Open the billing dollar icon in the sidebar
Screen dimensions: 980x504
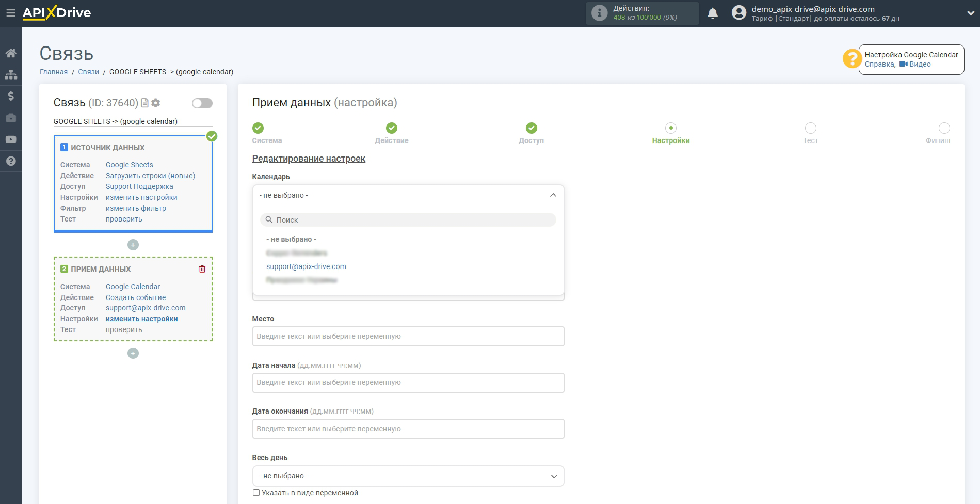11,96
